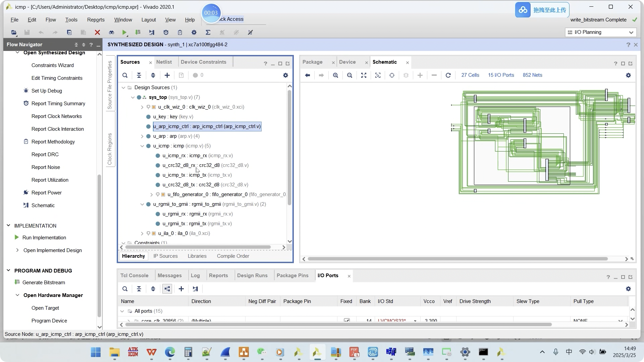Expand the u_arp module node
Viewport: 644px width, 362px height.
142,136
